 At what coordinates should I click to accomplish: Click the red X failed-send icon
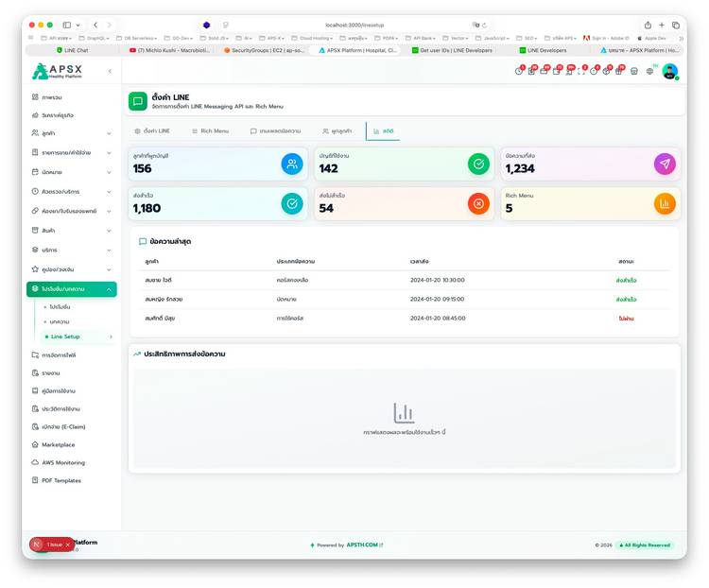point(478,203)
